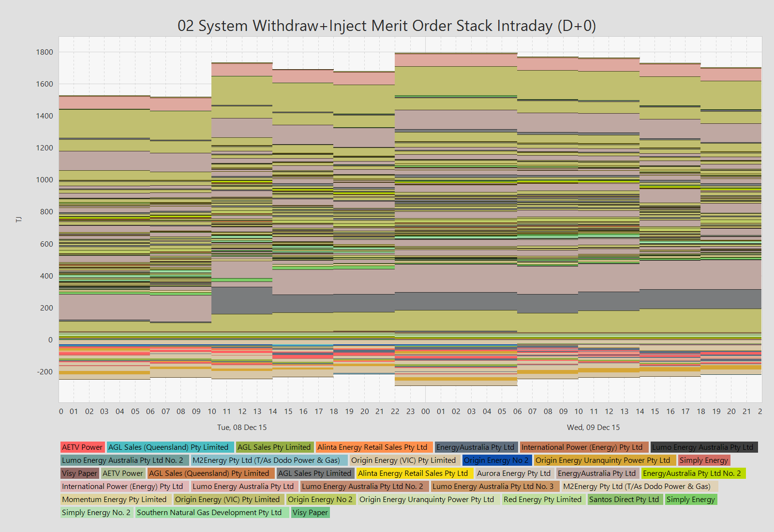The image size is (774, 532).
Task: Toggle Red Energy Pty Limited in legend
Action: (x=542, y=500)
